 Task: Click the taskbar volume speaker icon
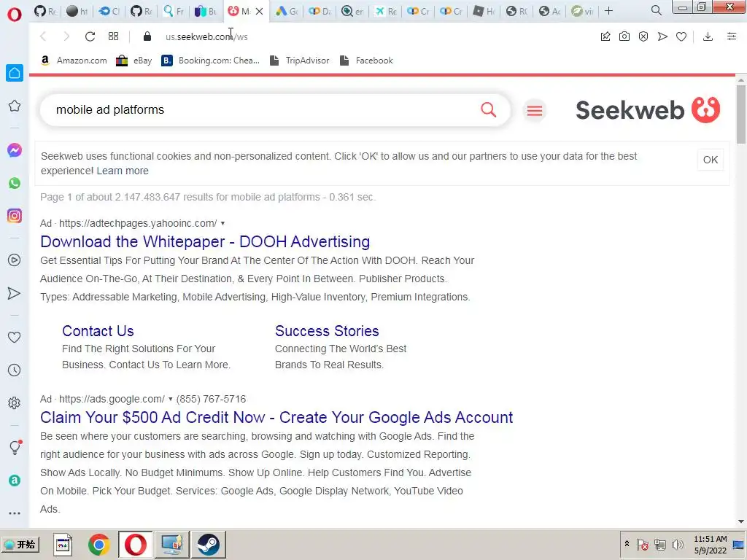pyautogui.click(x=677, y=544)
